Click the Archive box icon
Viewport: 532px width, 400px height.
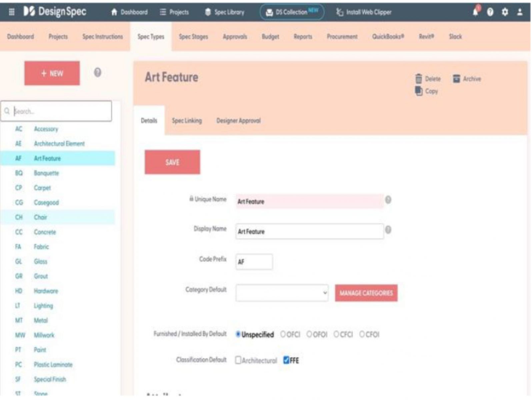[456, 79]
